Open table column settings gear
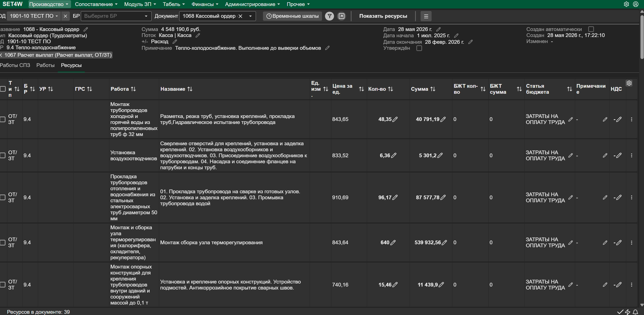This screenshot has height=315, width=644. pyautogui.click(x=629, y=83)
